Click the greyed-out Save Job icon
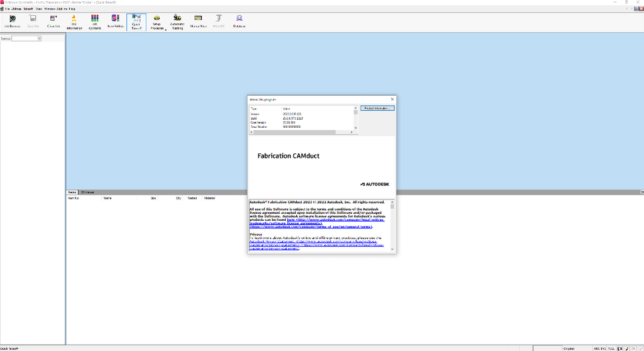This screenshot has height=351, width=644. 33,22
